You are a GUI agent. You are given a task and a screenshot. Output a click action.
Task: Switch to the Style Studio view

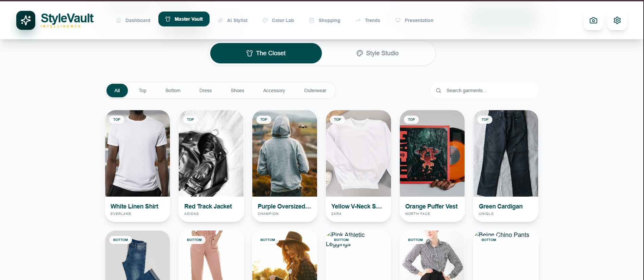pos(377,53)
